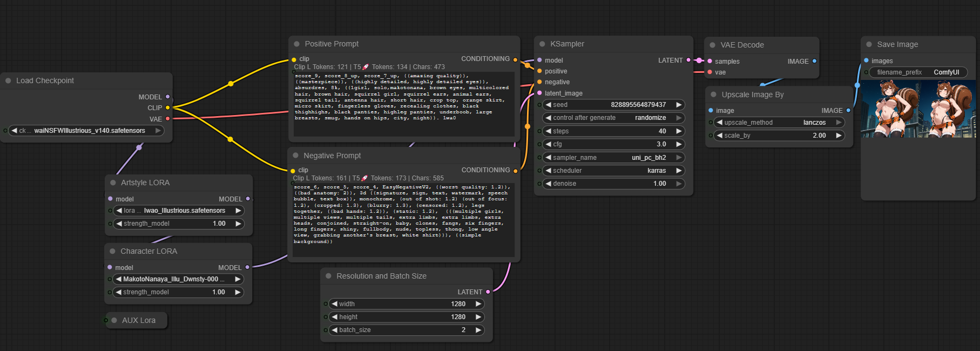Open the sampler_name uni_pc_bh2 dropdown

[x=613, y=158]
